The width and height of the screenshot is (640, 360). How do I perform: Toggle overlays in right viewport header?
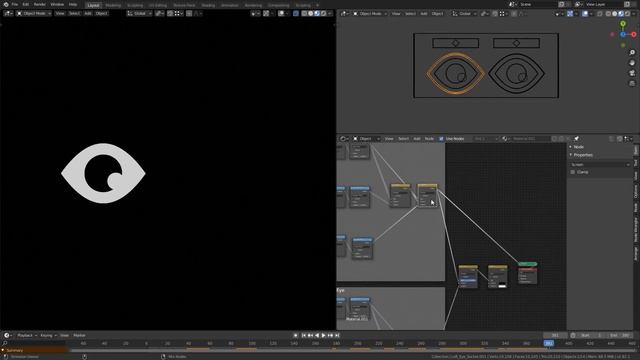[x=585, y=13]
